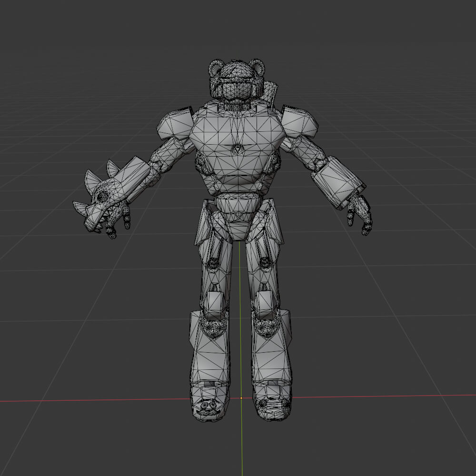
Task: Select the boot with face-like toe detail
Action: [208, 406]
